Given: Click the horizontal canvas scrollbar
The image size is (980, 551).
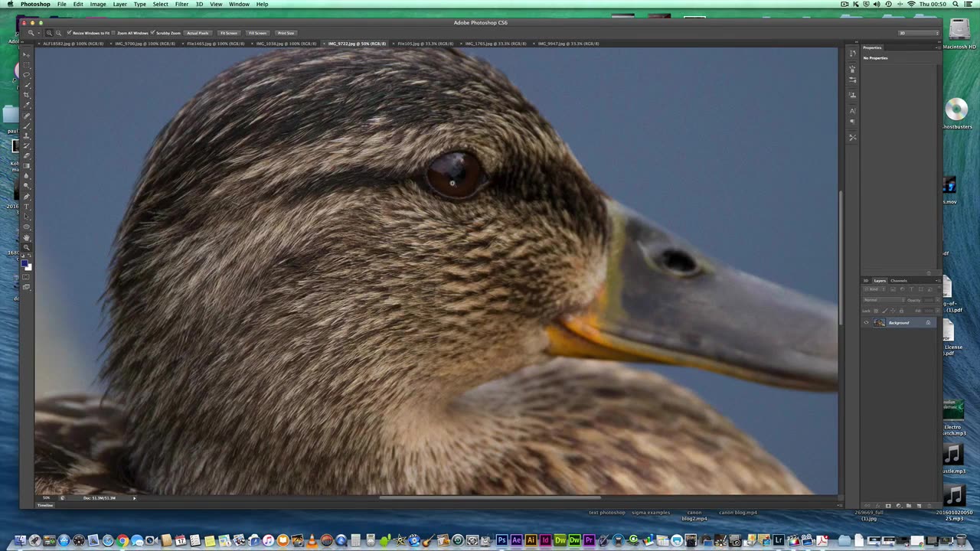Looking at the screenshot, I should coord(490,497).
